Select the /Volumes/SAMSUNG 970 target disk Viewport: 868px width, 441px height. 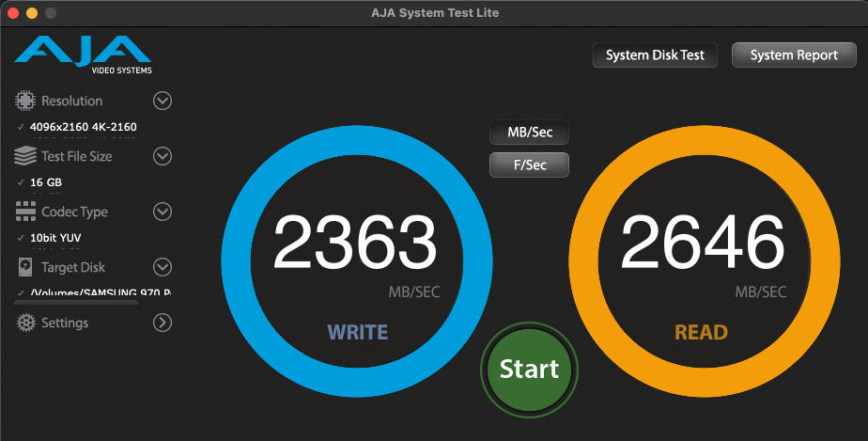pos(101,292)
